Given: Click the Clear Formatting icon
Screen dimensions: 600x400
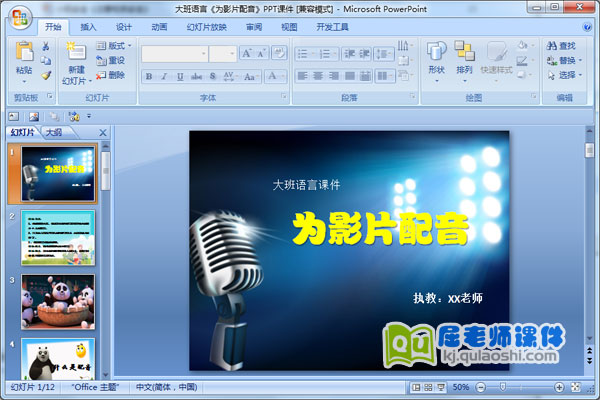Looking at the screenshot, I should (279, 53).
